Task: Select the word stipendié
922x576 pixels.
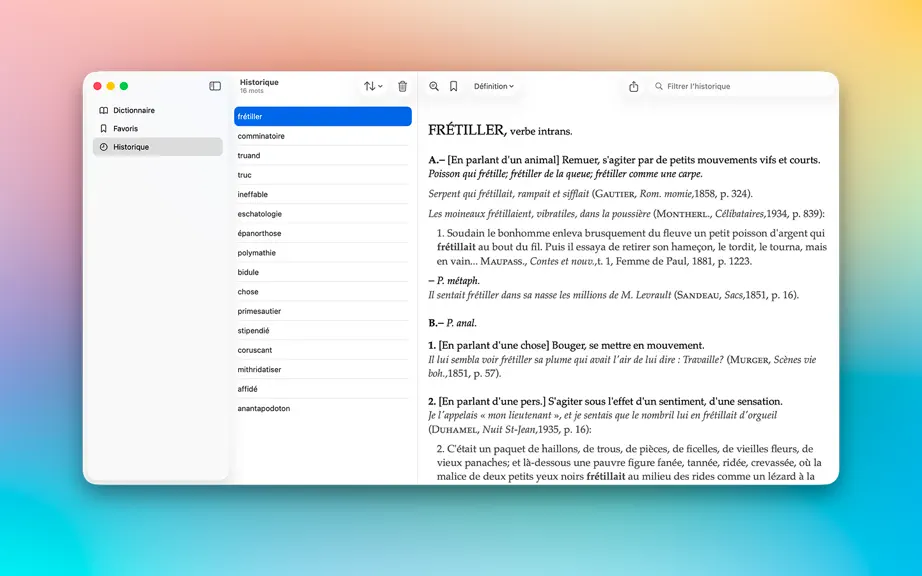Action: [323, 330]
